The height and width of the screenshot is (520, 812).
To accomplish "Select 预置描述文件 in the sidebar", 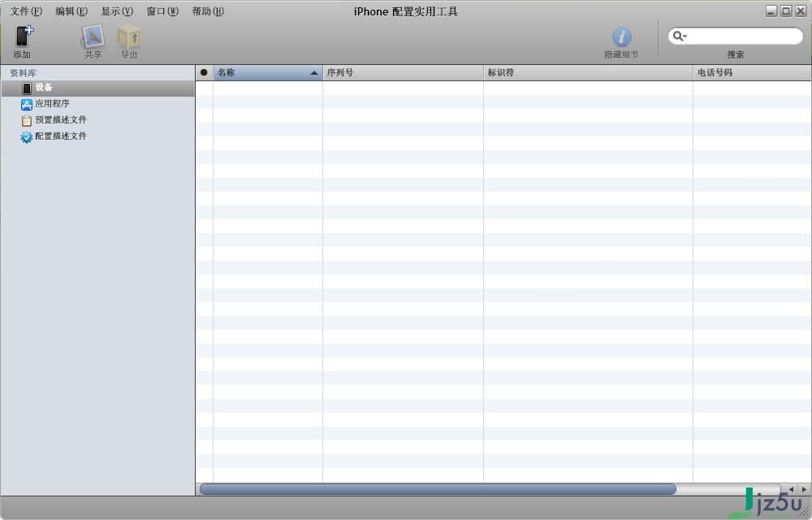I will pyautogui.click(x=98, y=119).
